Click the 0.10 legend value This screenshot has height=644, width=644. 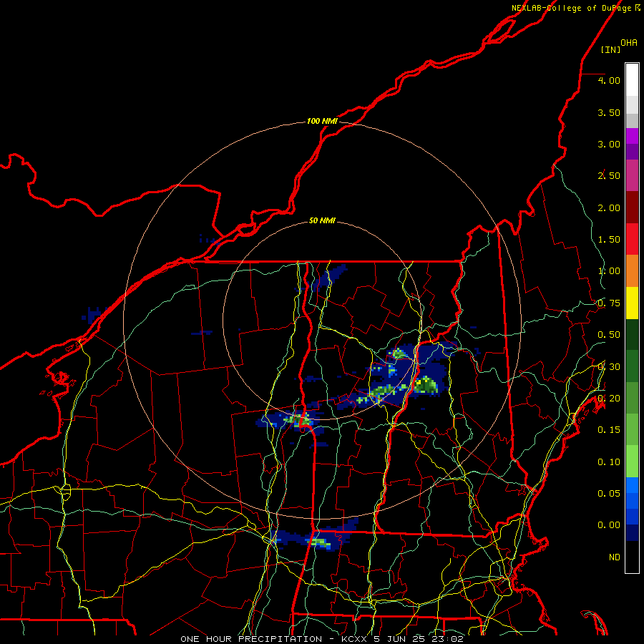(609, 462)
